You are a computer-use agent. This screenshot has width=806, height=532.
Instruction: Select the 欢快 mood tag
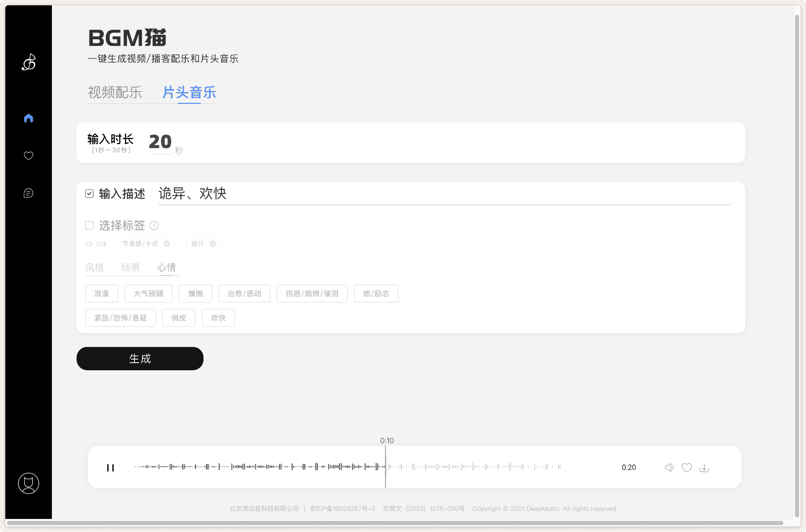218,318
